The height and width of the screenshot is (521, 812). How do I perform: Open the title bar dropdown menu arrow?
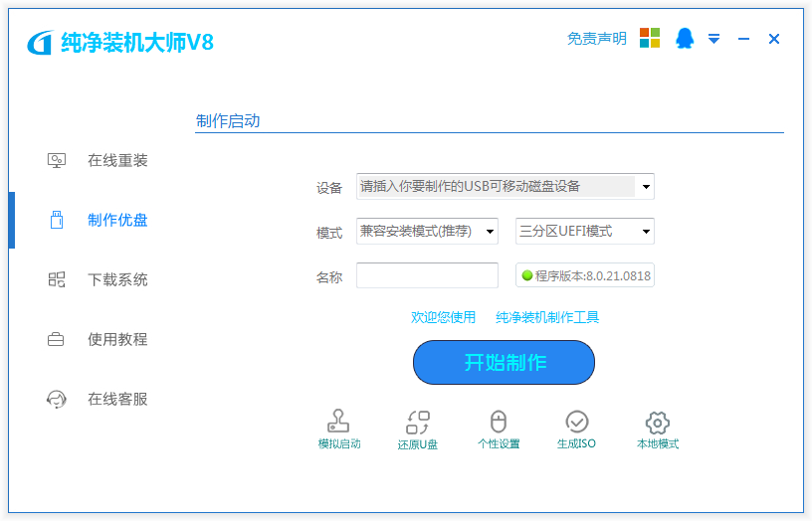pyautogui.click(x=713, y=39)
